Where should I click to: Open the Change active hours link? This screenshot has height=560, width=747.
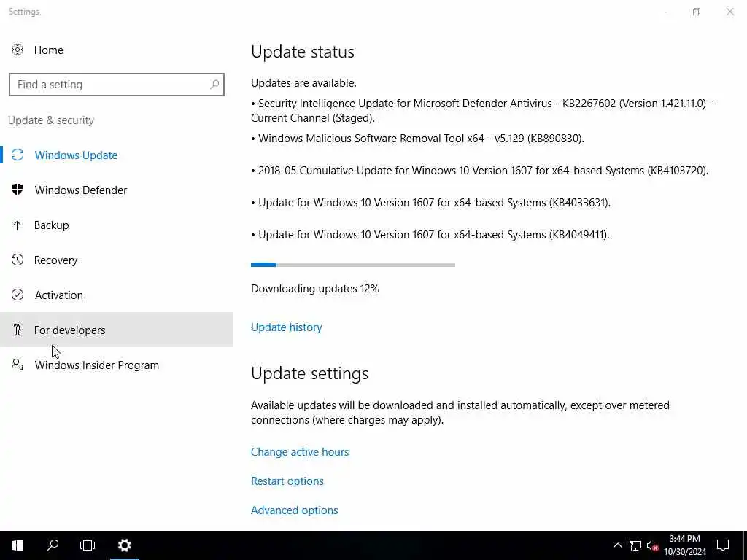pos(300,452)
